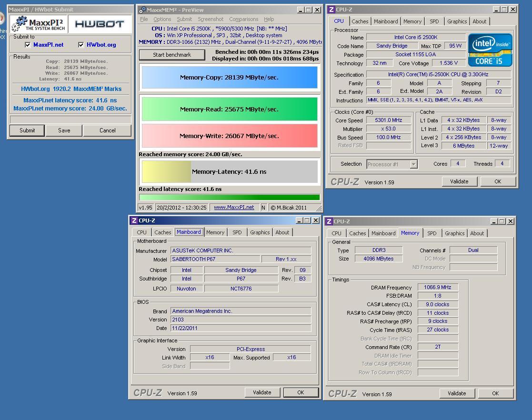Click the BIOS version 2103 field

pos(241,320)
